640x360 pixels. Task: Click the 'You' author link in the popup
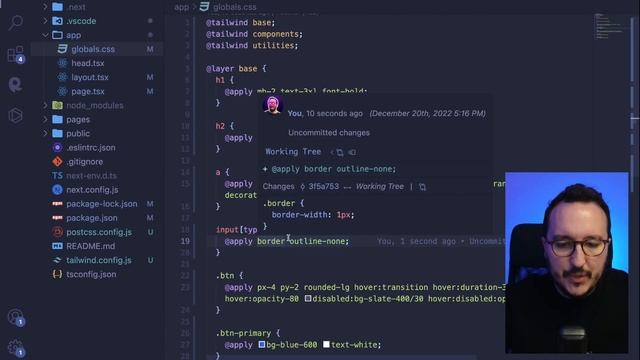(295, 113)
